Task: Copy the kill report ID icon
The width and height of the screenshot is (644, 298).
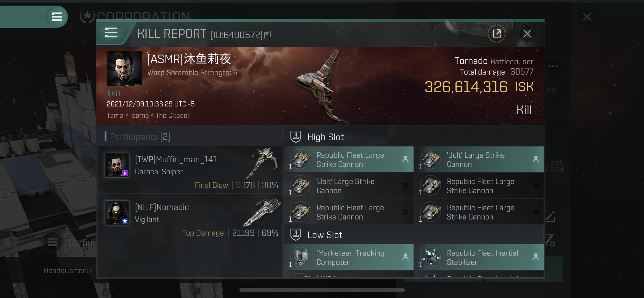Action: pos(267,35)
